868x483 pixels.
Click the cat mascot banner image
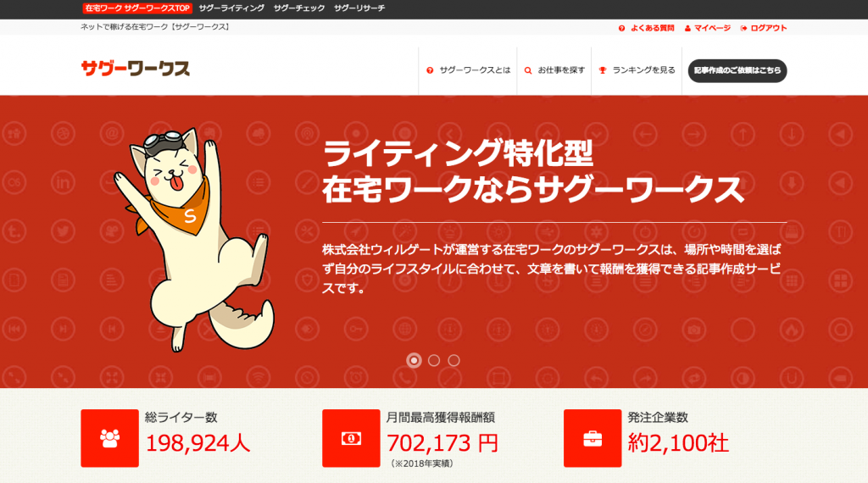pos(194,240)
